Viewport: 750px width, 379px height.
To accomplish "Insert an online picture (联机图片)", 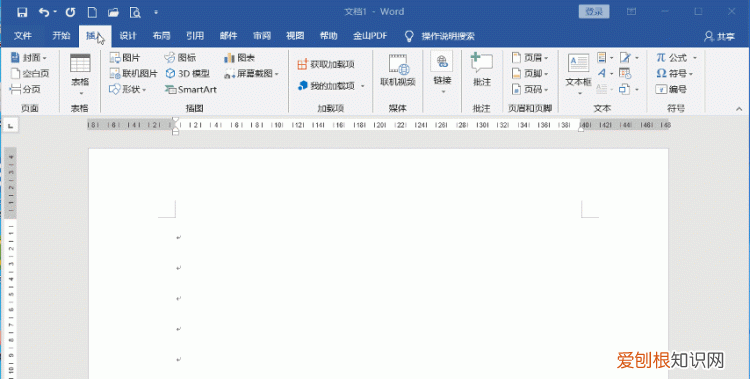I will (133, 73).
